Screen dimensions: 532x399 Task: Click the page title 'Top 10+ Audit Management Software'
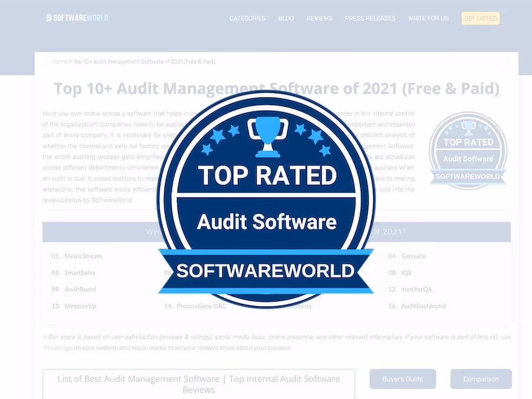click(x=277, y=88)
